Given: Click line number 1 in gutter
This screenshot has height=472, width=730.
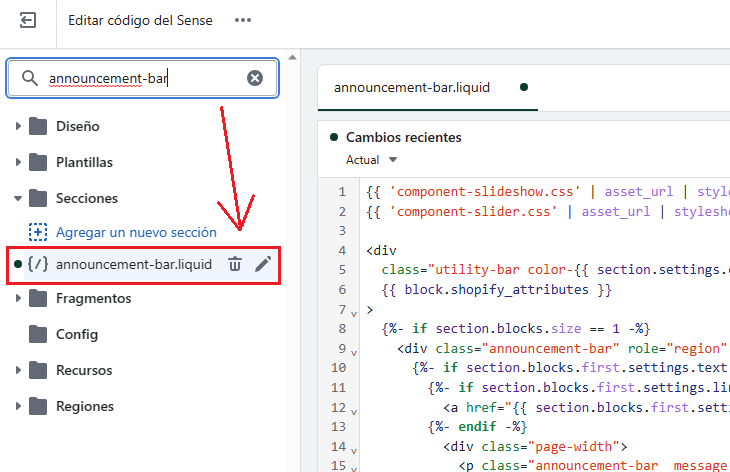Looking at the screenshot, I should (342, 192).
